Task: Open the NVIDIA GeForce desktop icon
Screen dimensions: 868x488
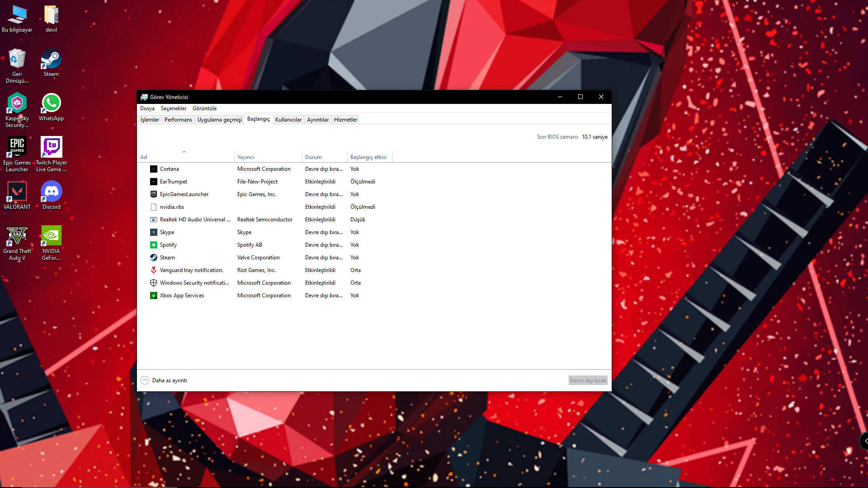Action: click(x=51, y=236)
